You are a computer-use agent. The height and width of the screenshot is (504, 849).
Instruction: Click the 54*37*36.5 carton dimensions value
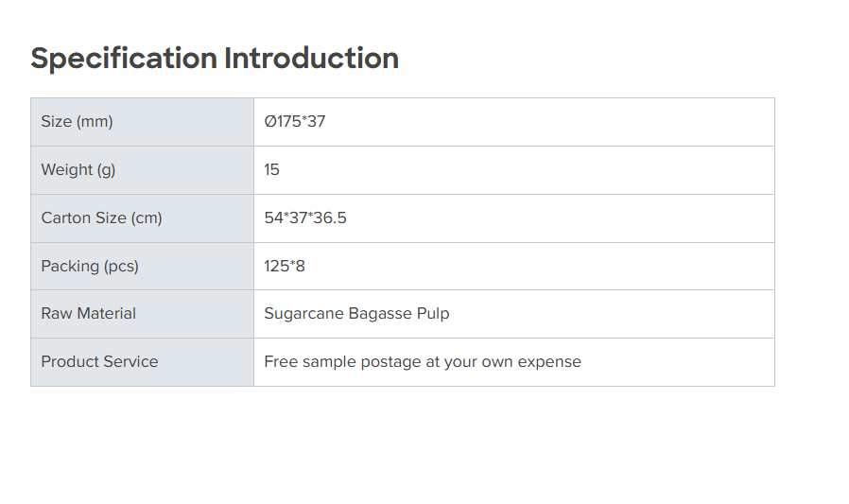tap(305, 218)
